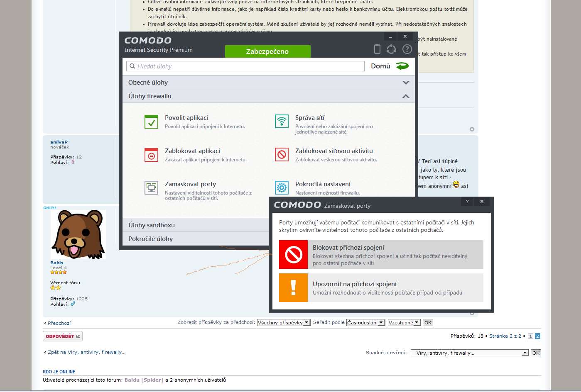This screenshot has height=392, width=581.
Task: Open the anilvaP user profile link
Action: pos(59,142)
